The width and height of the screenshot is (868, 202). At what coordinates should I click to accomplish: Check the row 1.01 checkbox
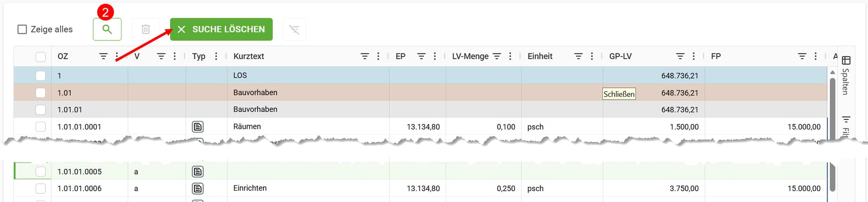pyautogui.click(x=40, y=93)
